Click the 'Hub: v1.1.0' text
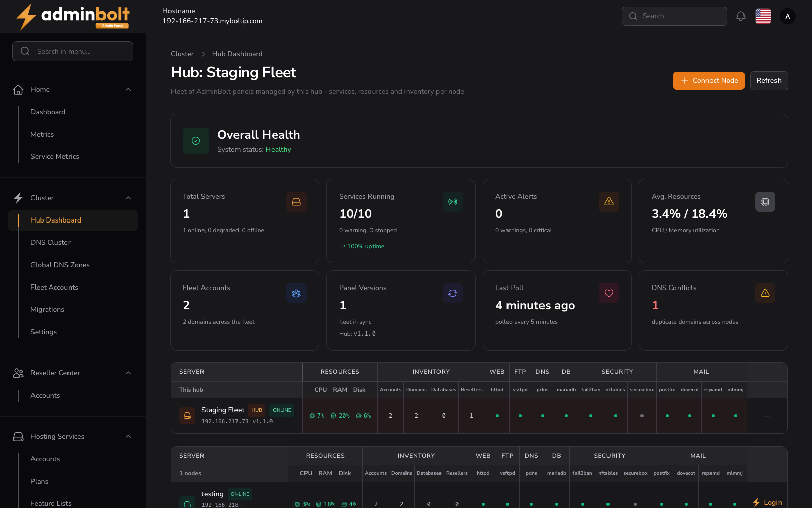The height and width of the screenshot is (508, 812). point(357,334)
